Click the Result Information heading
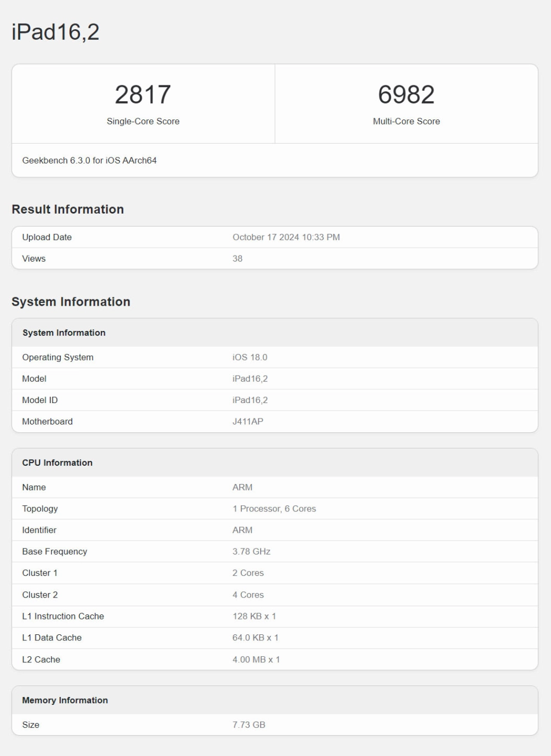 [68, 209]
